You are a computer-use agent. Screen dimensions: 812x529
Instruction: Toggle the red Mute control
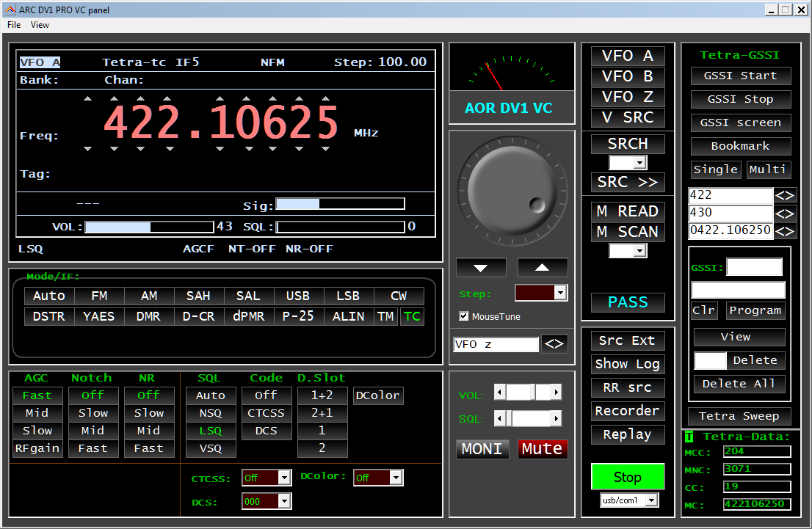[543, 448]
